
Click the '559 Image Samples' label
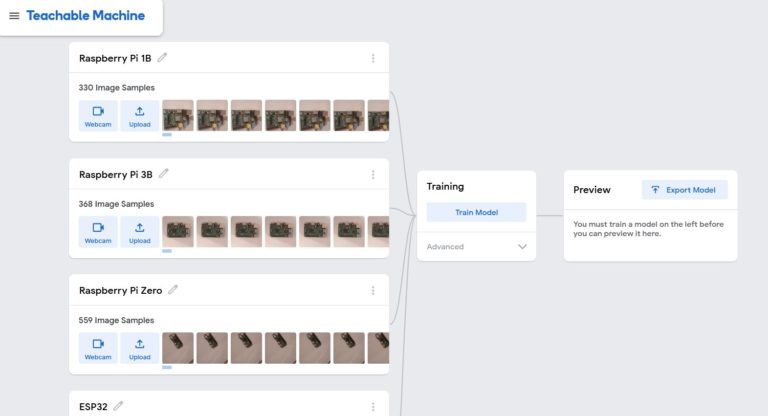(x=116, y=320)
